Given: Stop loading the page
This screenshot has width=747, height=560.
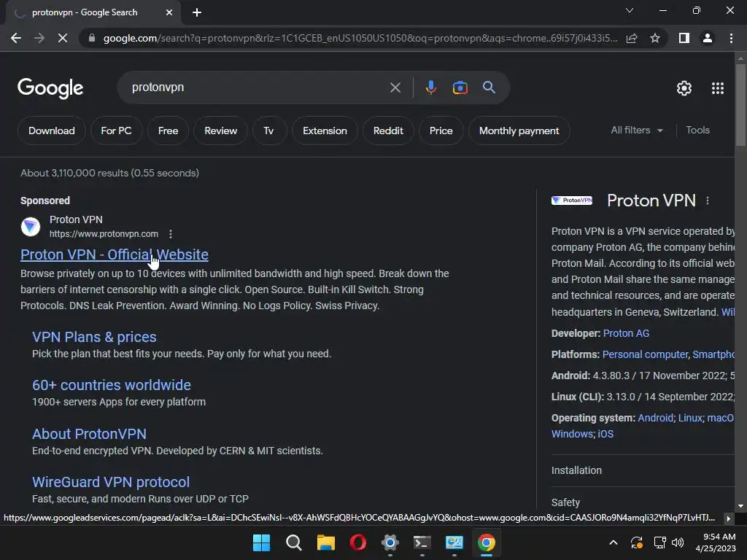Looking at the screenshot, I should pyautogui.click(x=63, y=38).
